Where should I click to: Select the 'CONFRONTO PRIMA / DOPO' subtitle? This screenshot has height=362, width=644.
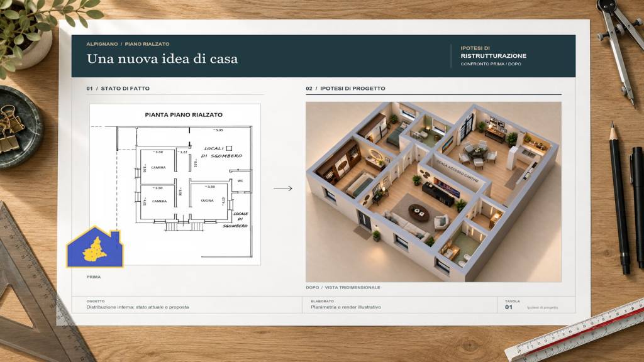491,64
